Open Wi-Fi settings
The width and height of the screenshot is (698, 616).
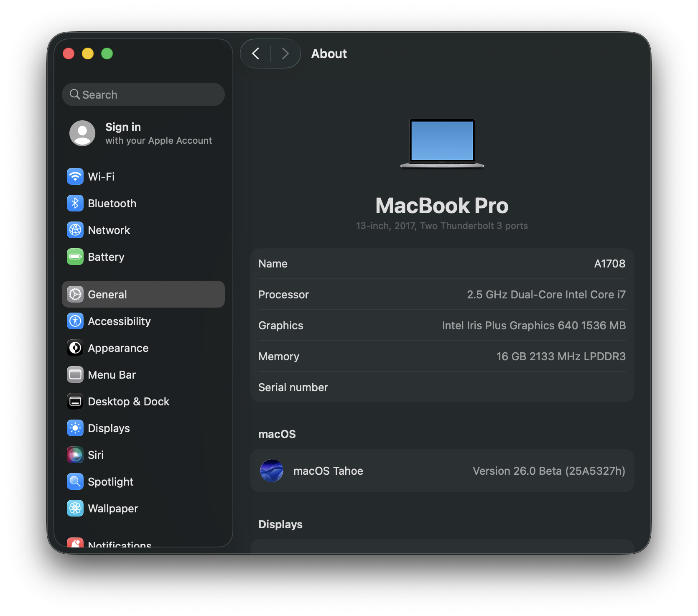click(143, 177)
